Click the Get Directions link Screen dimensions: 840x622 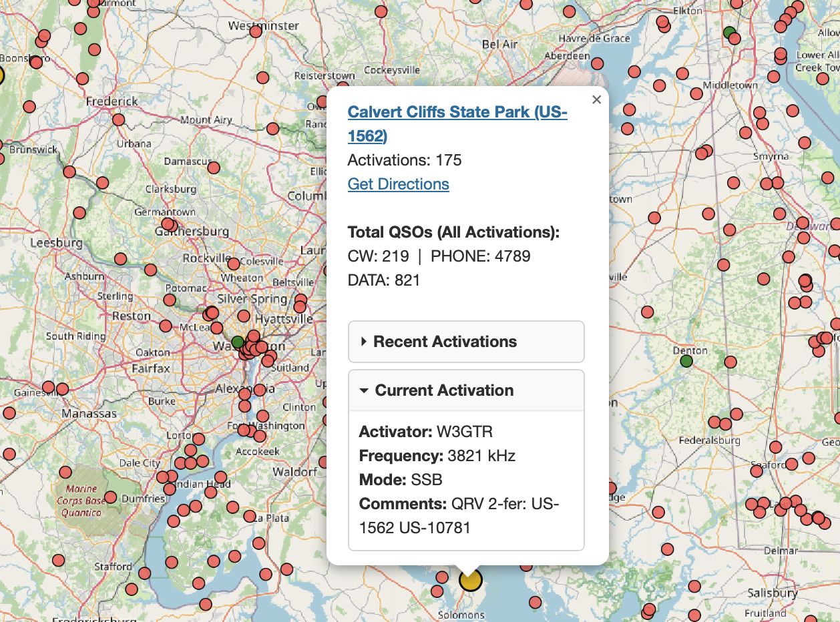(398, 184)
